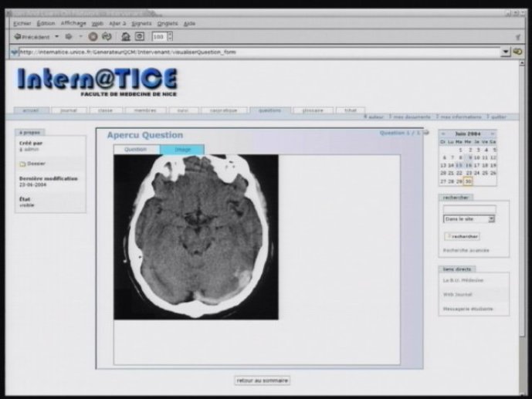Screen dimensions: 532x399
Task: Open the Édition menu
Action: click(46, 23)
